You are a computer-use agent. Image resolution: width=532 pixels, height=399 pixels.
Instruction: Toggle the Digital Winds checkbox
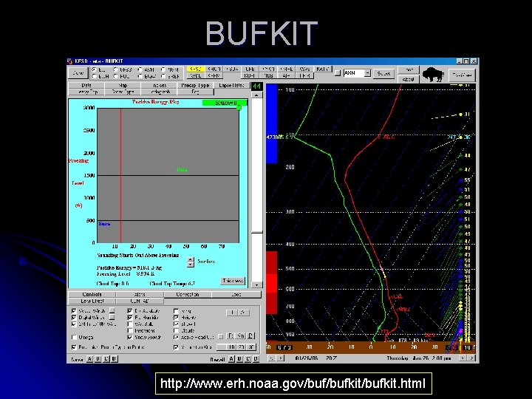[74, 318]
